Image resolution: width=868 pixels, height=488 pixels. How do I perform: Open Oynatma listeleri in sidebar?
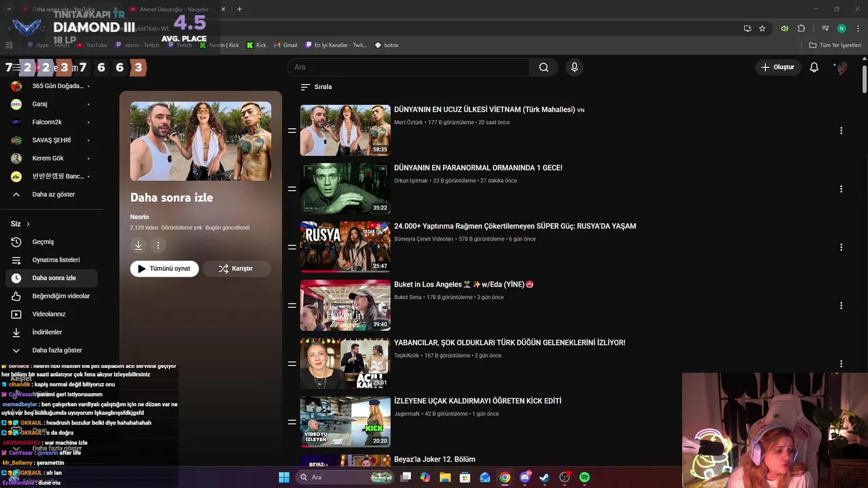[x=52, y=260]
